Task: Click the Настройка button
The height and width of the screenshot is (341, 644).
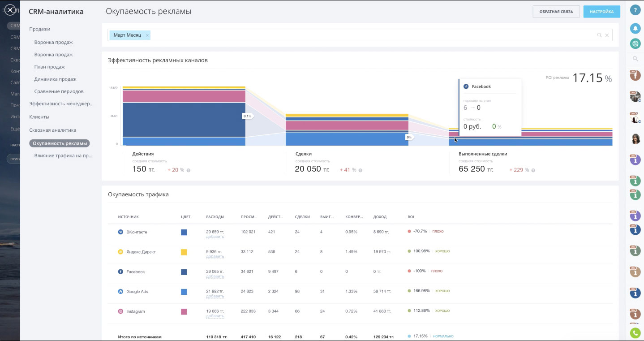Action: [601, 12]
